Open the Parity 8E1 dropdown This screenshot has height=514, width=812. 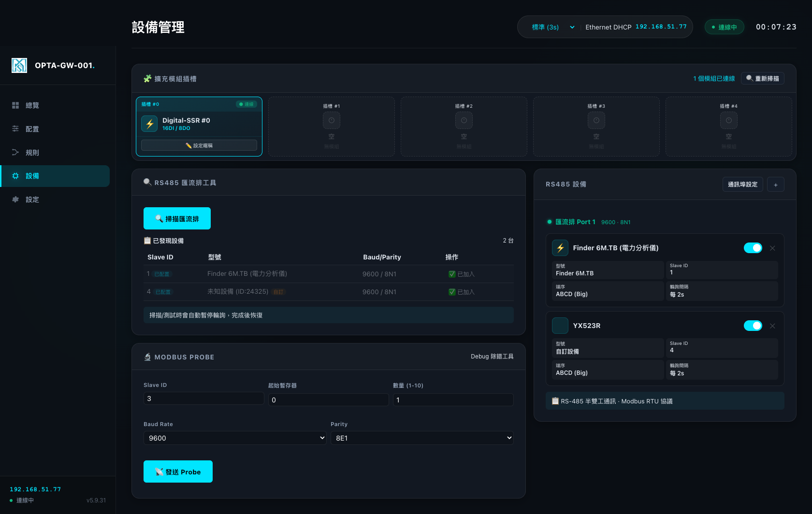pos(422,438)
